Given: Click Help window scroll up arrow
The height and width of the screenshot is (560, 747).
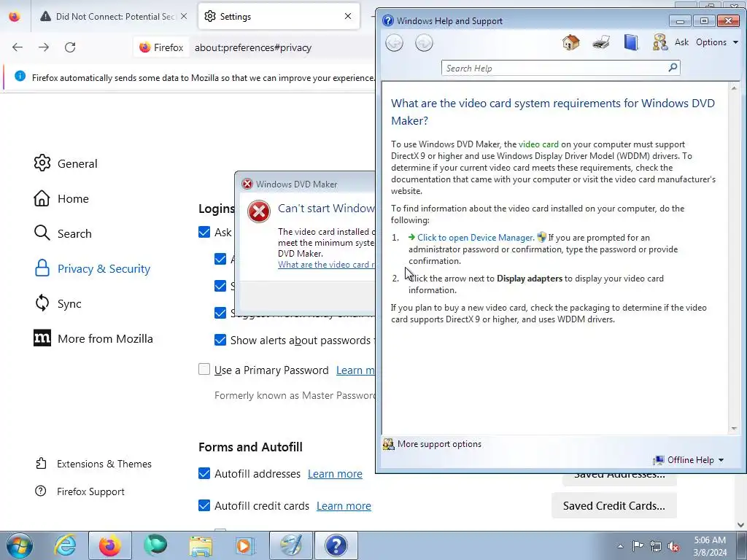Looking at the screenshot, I should pyautogui.click(x=734, y=88).
